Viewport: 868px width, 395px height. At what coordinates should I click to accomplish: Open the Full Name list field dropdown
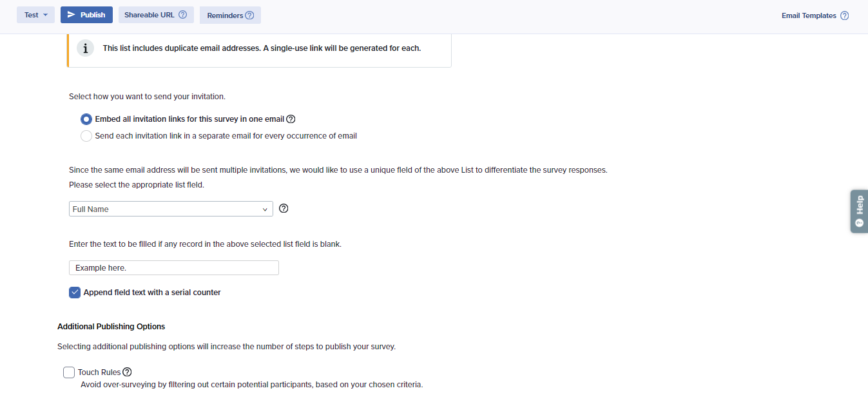[171, 209]
